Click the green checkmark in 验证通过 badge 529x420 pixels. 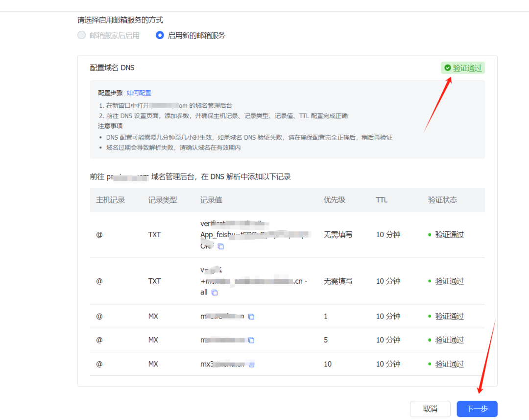coord(447,68)
